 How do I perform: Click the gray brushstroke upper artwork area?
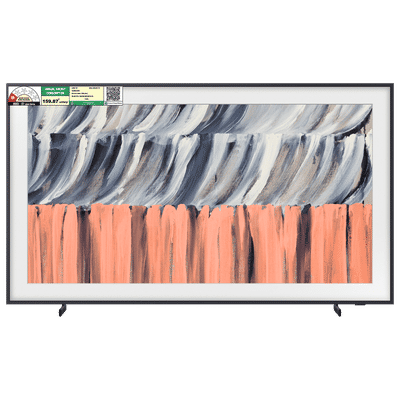[x=200, y=154]
